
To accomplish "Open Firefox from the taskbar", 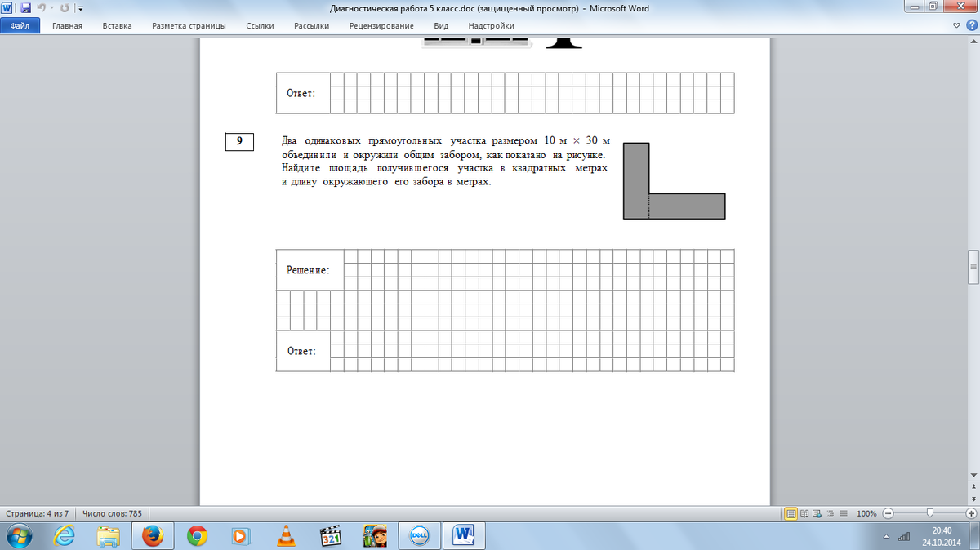I will [x=152, y=535].
